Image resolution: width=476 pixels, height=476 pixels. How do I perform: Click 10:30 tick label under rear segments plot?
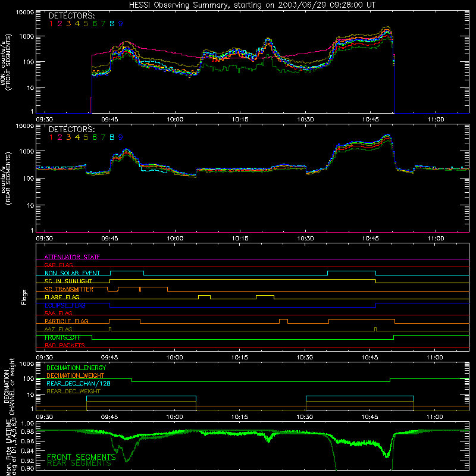coord(305,239)
